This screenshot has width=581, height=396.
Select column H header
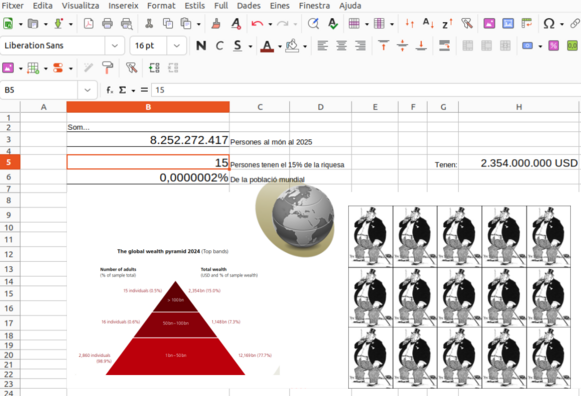[x=519, y=107]
